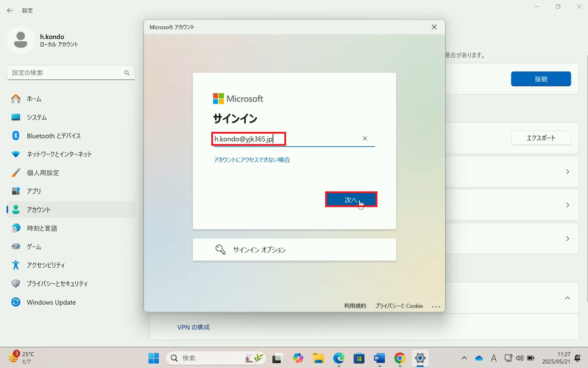Open Task View on taskbar
588x368 pixels.
pos(277,358)
